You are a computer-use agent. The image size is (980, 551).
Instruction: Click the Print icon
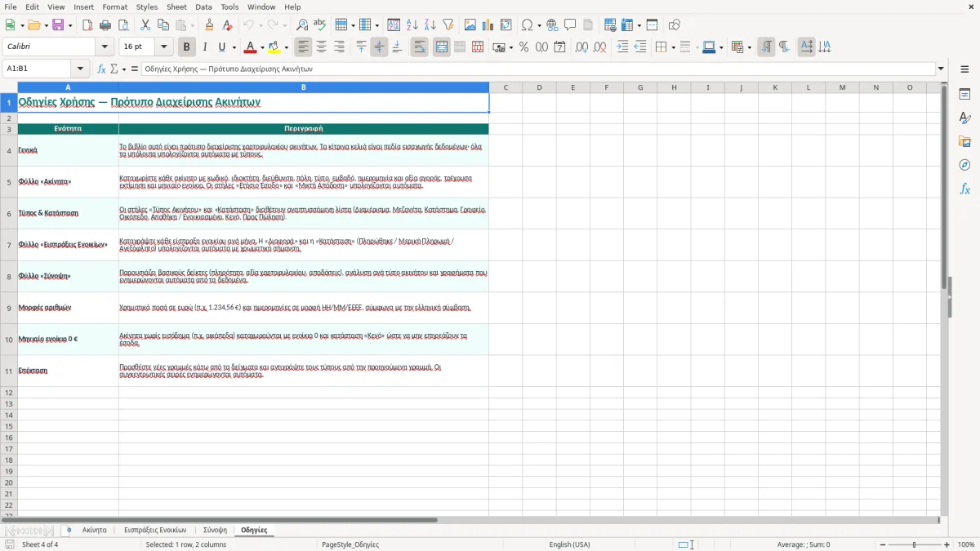(x=105, y=25)
